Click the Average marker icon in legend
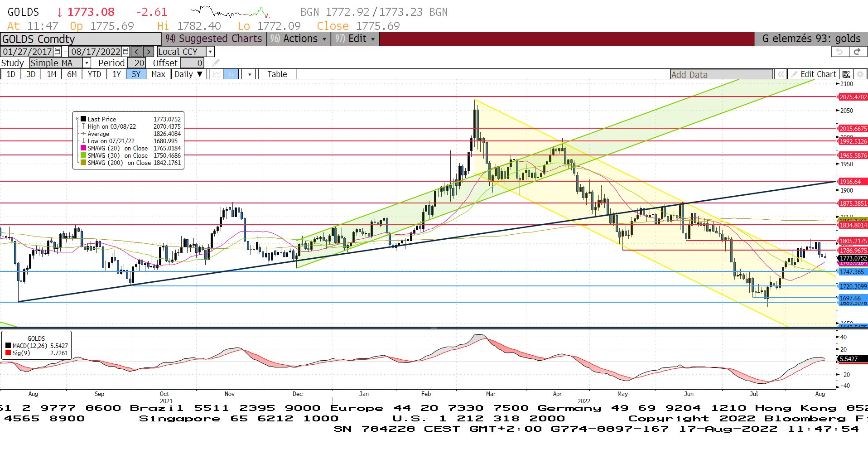 83,134
